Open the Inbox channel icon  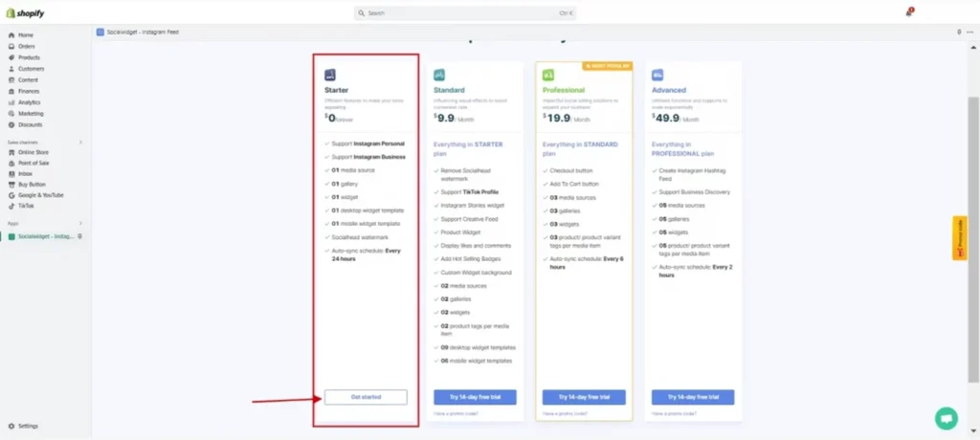pyautogui.click(x=11, y=174)
